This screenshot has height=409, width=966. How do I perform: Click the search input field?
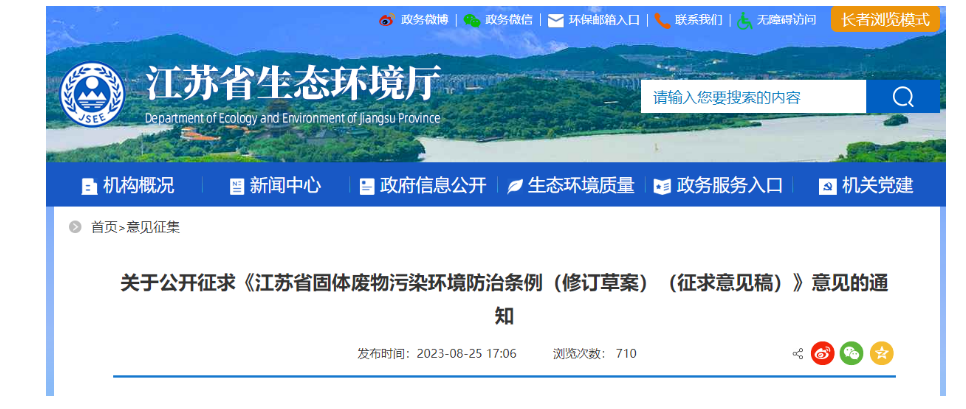click(x=753, y=97)
